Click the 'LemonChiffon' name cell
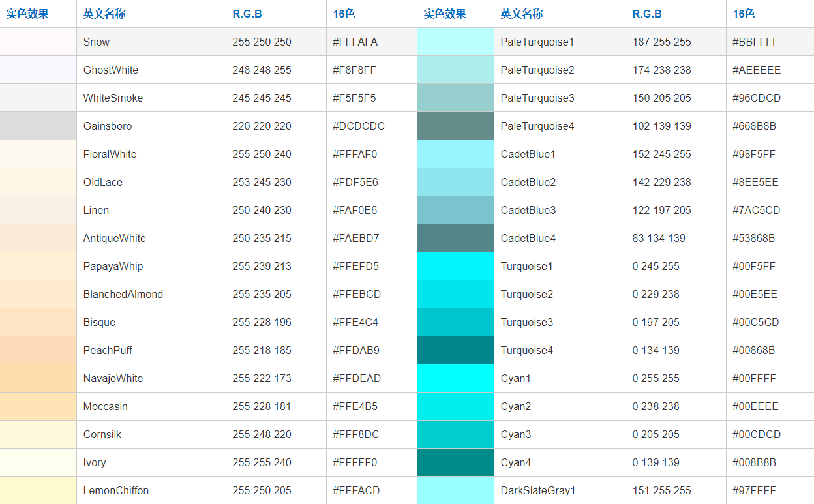This screenshot has height=504, width=814. 151,490
